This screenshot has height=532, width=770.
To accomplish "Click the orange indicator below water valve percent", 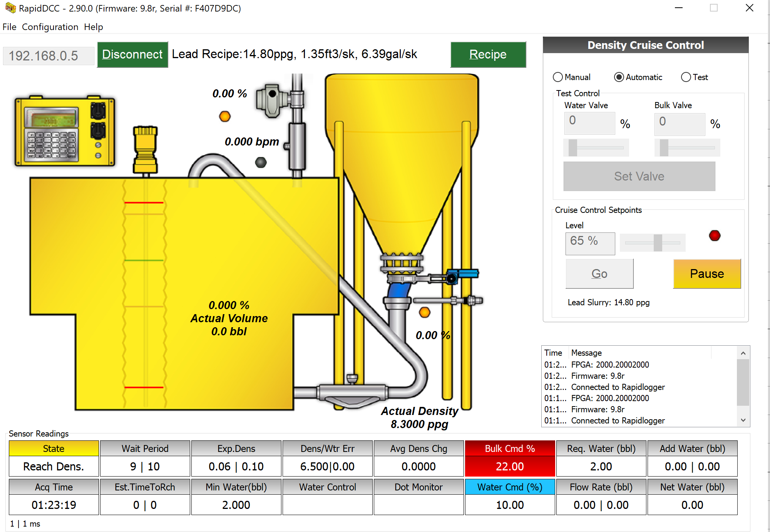I will tap(225, 116).
